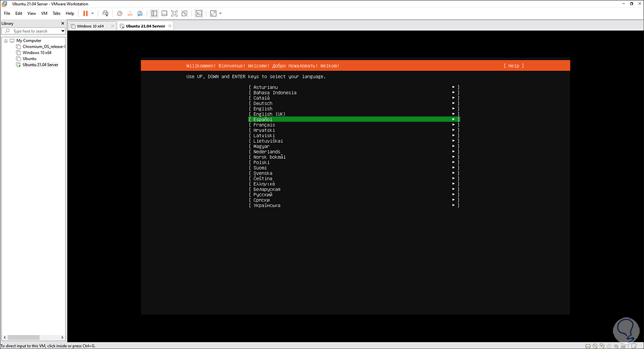Select Asturianu language option
Image resolution: width=644 pixels, height=349 pixels.
click(354, 87)
